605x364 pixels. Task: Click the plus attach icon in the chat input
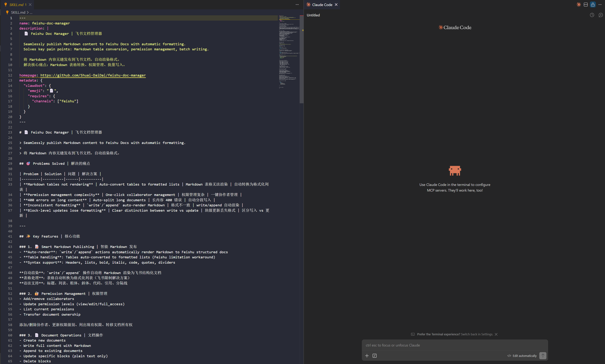[x=367, y=356]
